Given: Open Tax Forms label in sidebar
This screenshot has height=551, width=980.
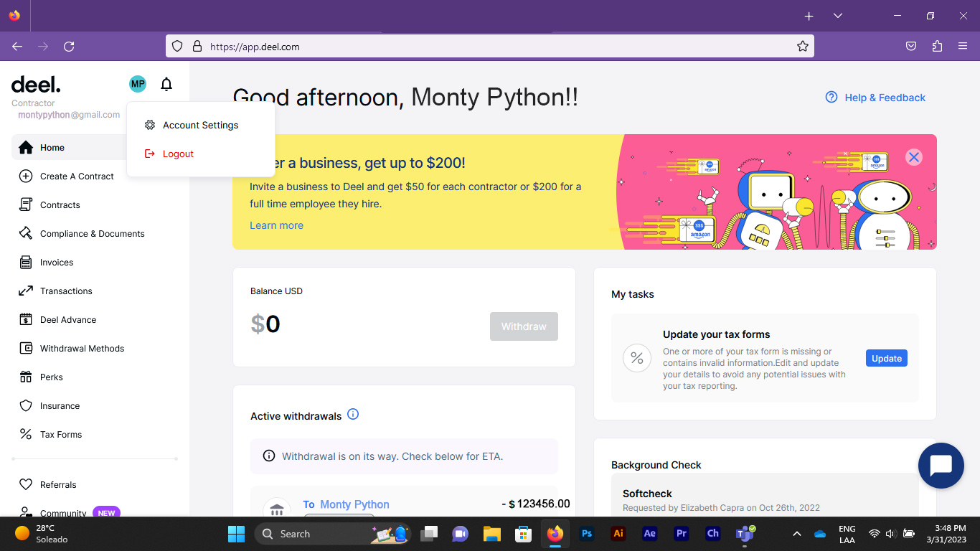Looking at the screenshot, I should pos(61,435).
